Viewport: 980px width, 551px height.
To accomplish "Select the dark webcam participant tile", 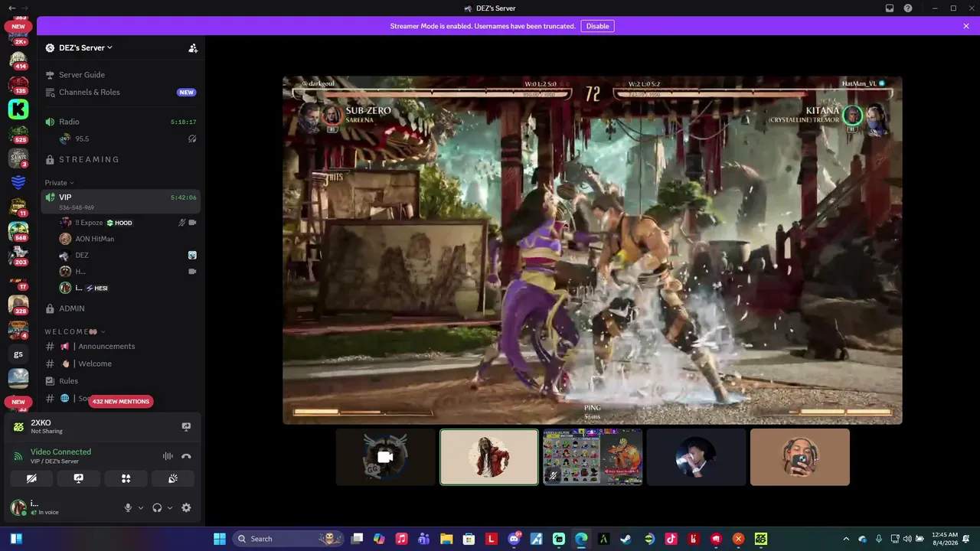I will pyautogui.click(x=696, y=457).
